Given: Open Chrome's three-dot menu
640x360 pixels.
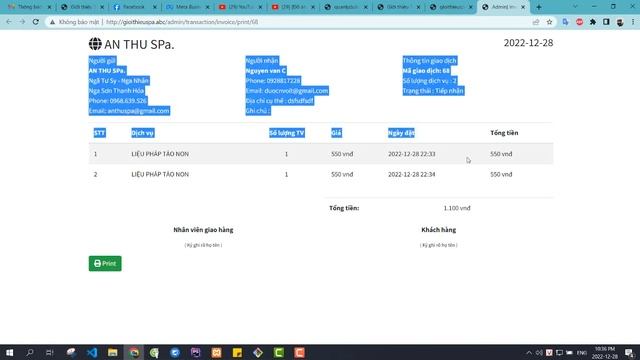Looking at the screenshot, I should pyautogui.click(x=633, y=22).
